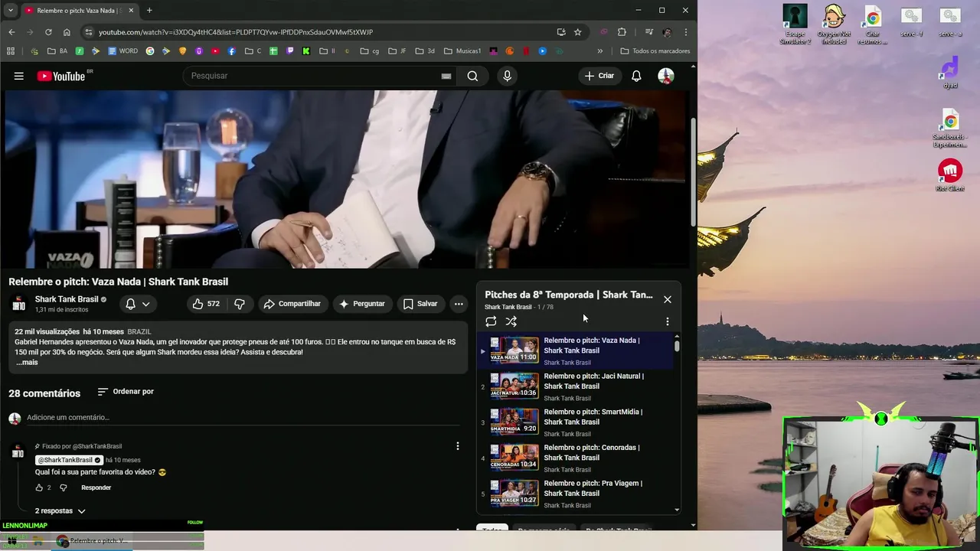
Task: Close the Relembre o pitch tab
Action: [131, 11]
